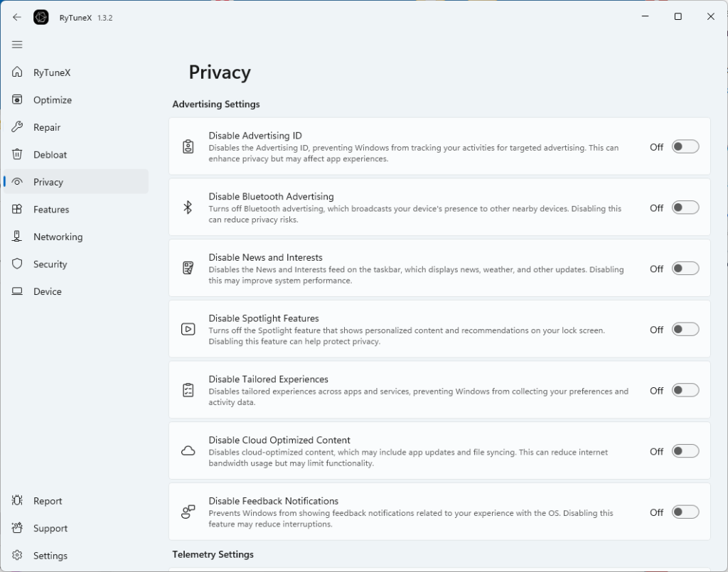Open Networking from the sidebar
This screenshot has height=572, width=728.
point(57,237)
